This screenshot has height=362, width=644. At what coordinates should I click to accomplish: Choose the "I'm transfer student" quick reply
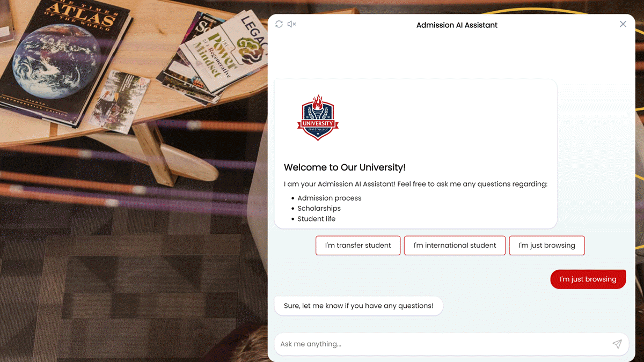[358, 246]
